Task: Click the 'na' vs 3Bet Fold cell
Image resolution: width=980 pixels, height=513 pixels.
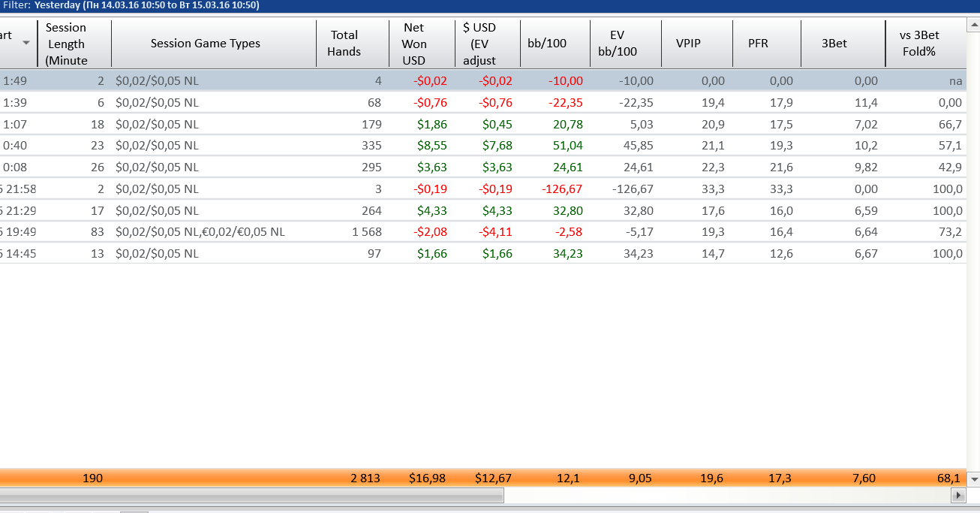Action: (955, 81)
